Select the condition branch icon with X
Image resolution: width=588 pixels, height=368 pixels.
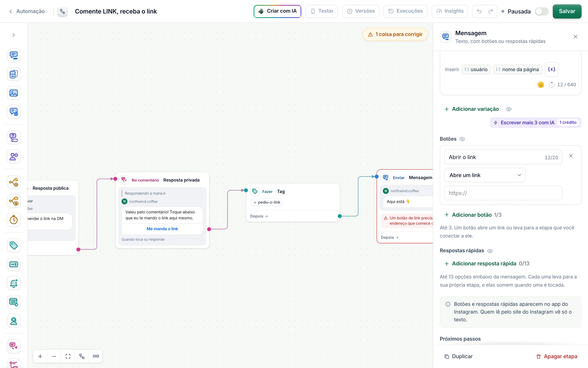click(x=14, y=182)
